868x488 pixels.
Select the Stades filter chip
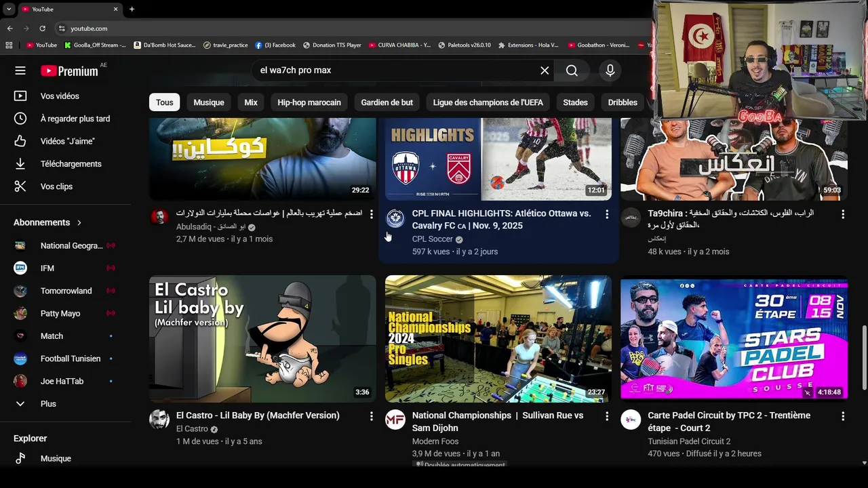pyautogui.click(x=575, y=102)
